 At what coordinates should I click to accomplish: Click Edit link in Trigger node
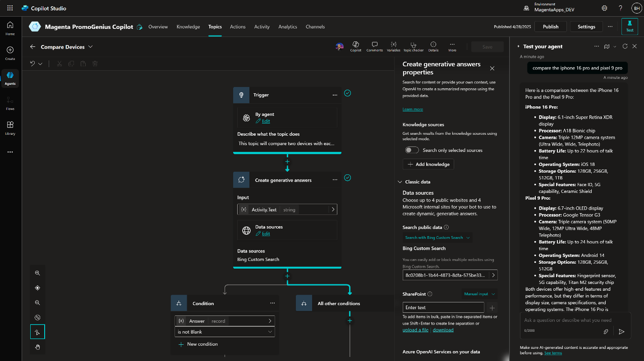pos(266,121)
